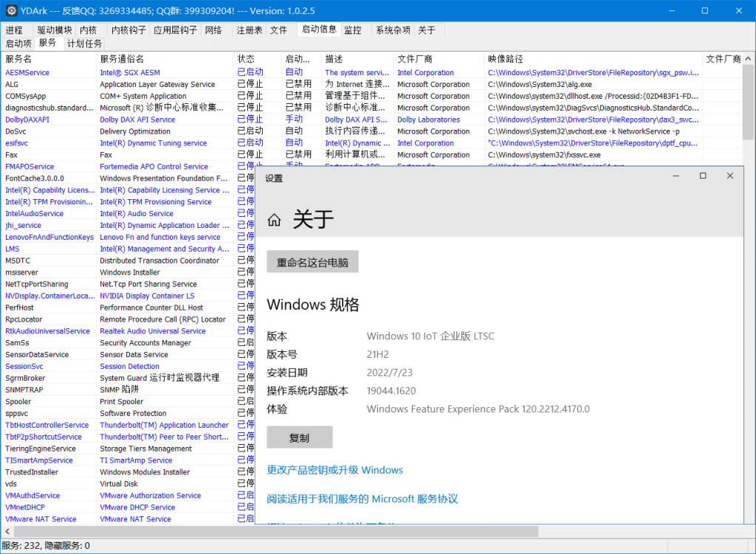The image size is (756, 554).
Task: Open the 注册表 menu
Action: 250,30
